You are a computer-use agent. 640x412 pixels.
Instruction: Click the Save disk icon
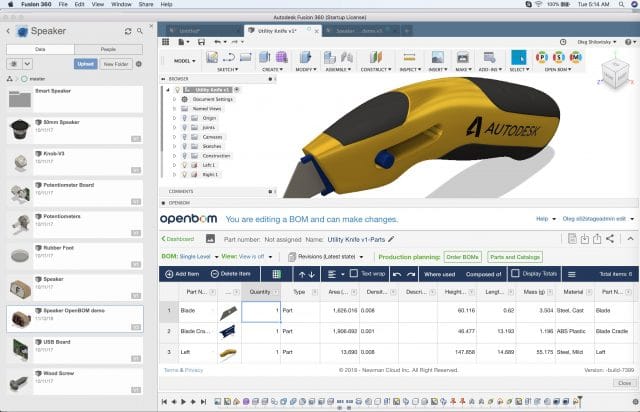click(201, 42)
